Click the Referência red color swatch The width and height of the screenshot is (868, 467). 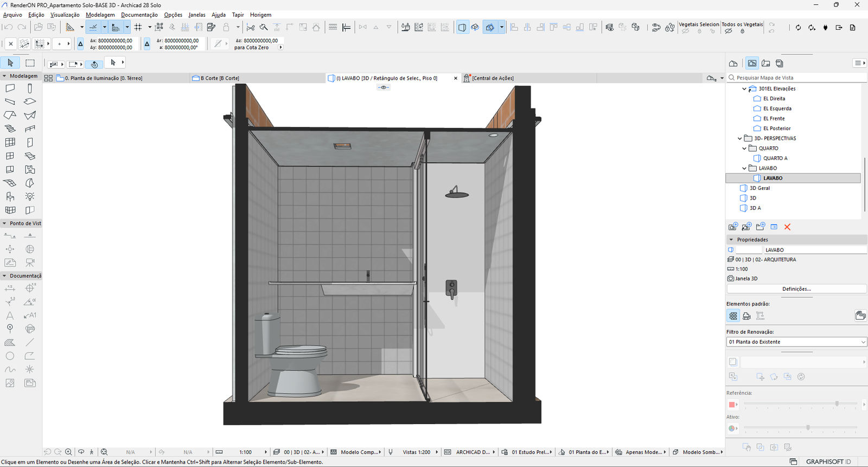click(731, 405)
